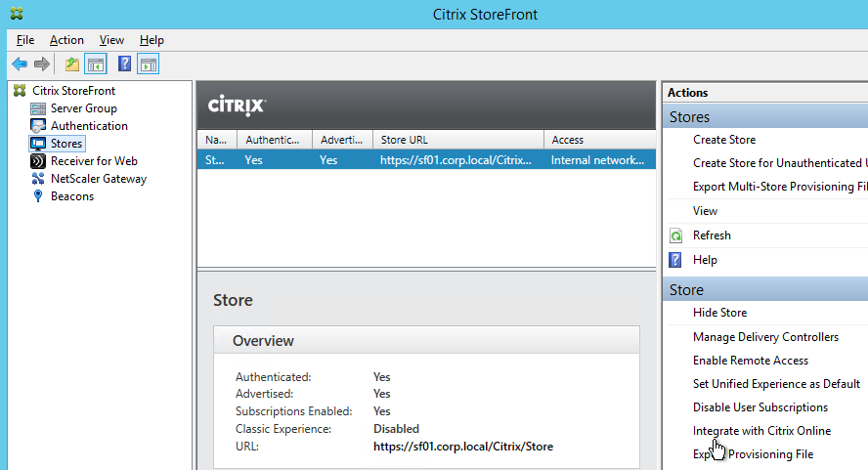Click Disable User Subscriptions action
868x470 pixels.
point(760,406)
